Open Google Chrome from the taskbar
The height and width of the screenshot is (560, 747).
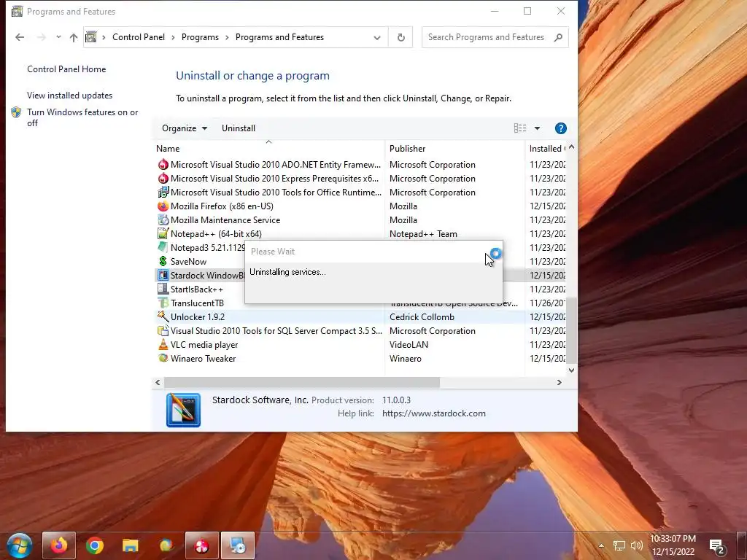pos(95,545)
